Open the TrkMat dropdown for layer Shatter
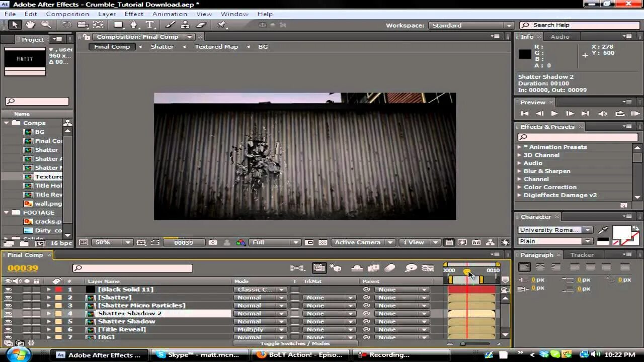 point(330,297)
